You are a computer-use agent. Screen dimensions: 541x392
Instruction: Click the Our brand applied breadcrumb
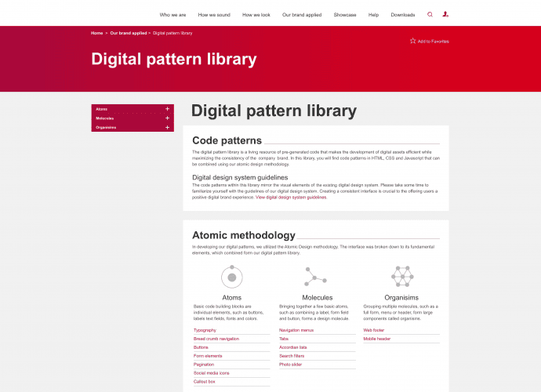coord(129,33)
